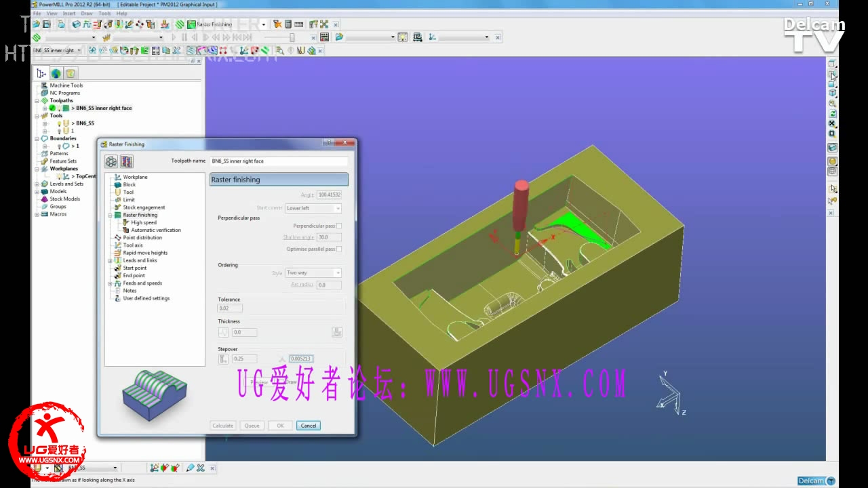Viewport: 868px width, 488px height.
Task: Click the Queue button
Action: [252, 426]
